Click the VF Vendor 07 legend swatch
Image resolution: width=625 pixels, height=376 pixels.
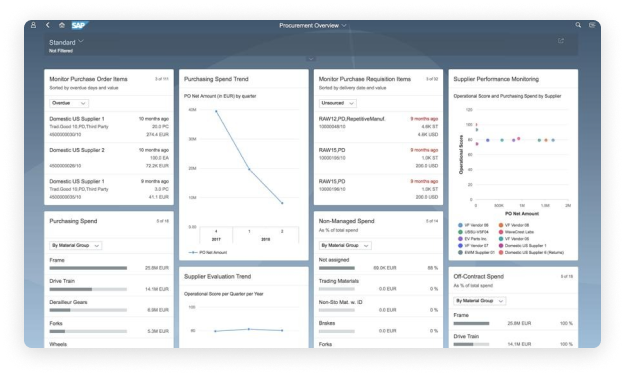coord(460,246)
